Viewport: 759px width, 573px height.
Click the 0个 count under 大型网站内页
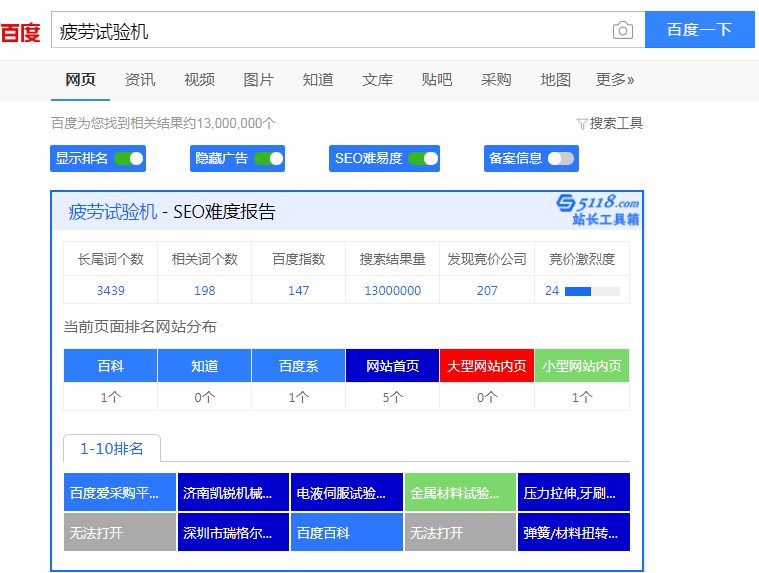487,397
